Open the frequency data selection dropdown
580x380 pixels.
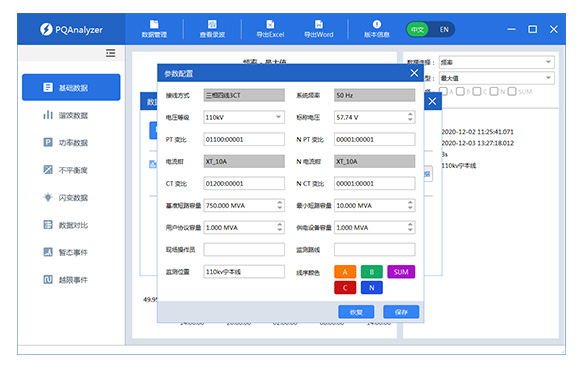coord(496,62)
